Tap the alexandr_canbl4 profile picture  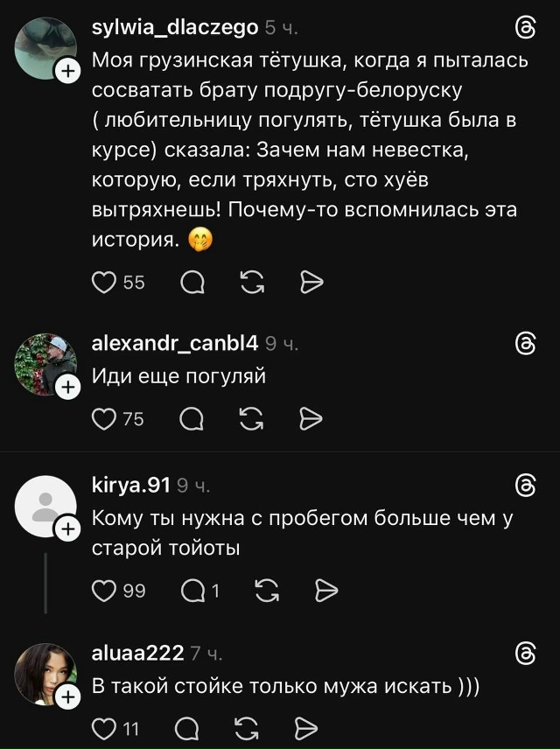(x=45, y=362)
